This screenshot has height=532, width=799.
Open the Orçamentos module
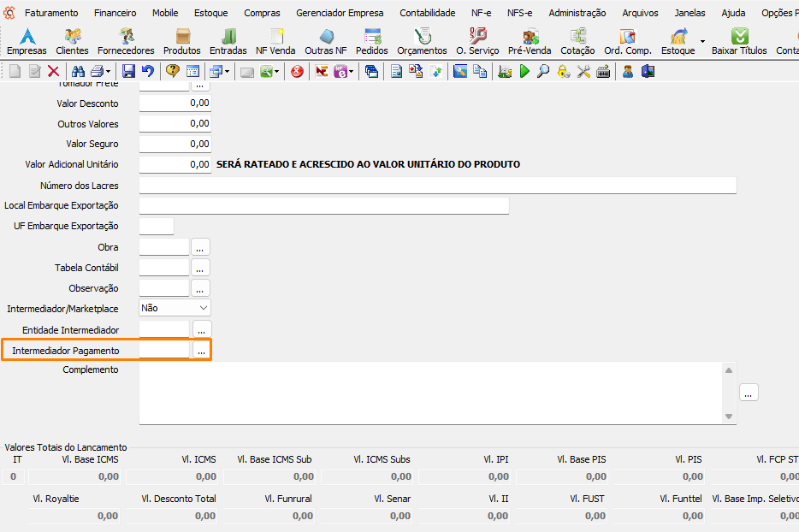[x=422, y=42]
